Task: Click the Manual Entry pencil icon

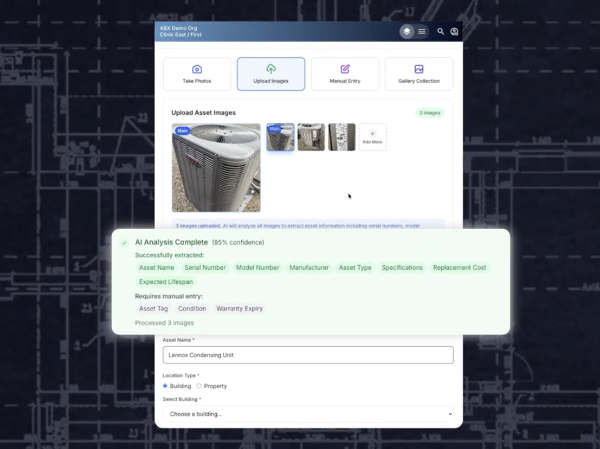Action: pyautogui.click(x=345, y=68)
